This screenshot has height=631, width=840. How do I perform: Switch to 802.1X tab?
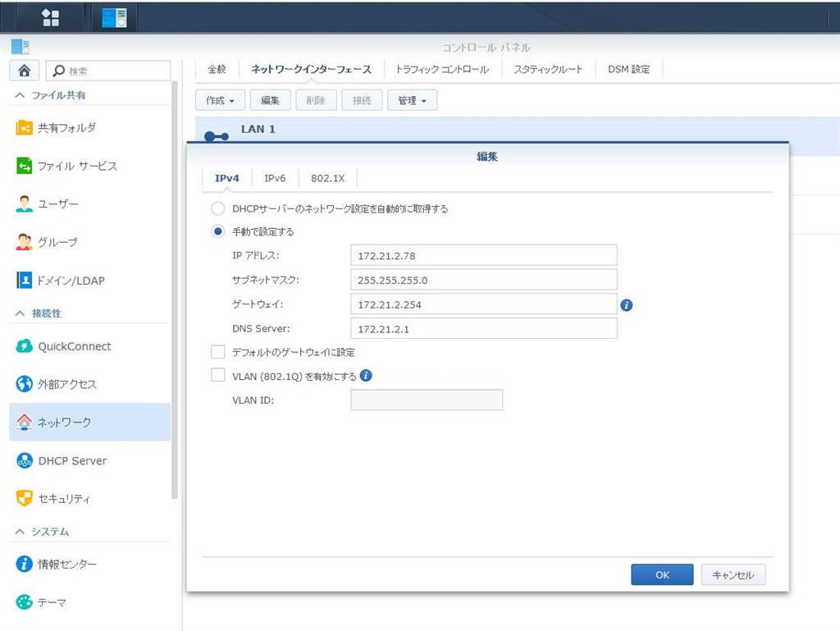pyautogui.click(x=328, y=178)
